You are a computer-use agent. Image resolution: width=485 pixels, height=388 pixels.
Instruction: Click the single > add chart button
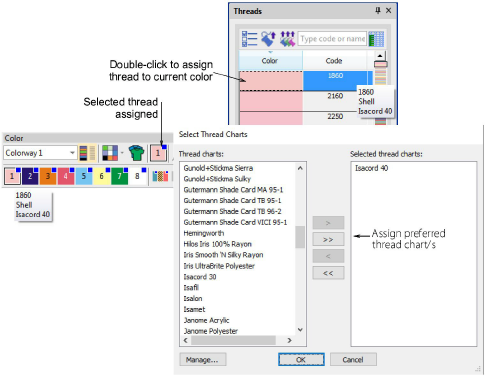tap(328, 223)
